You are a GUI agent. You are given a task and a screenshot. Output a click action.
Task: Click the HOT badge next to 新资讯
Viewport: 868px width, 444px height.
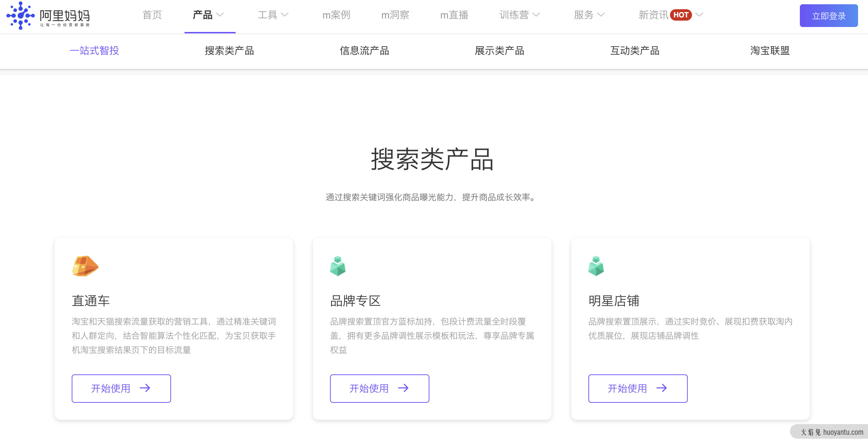[681, 15]
